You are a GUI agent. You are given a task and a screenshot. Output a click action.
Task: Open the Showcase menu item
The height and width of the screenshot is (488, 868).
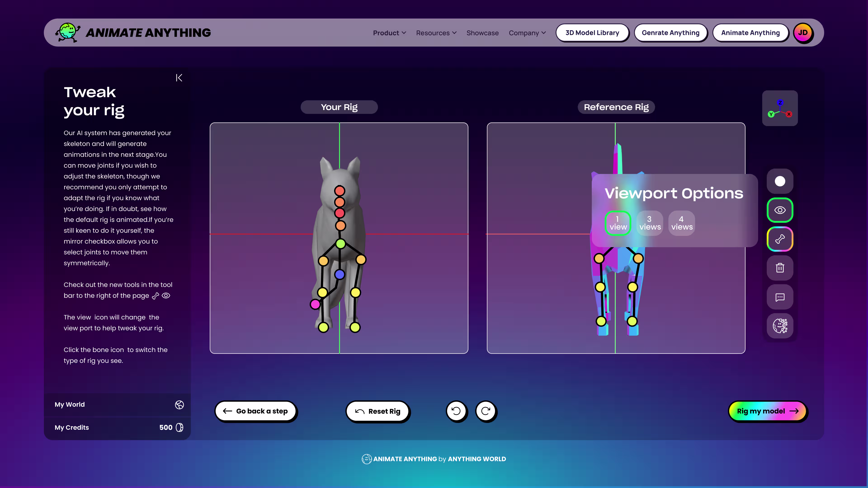[x=482, y=33]
